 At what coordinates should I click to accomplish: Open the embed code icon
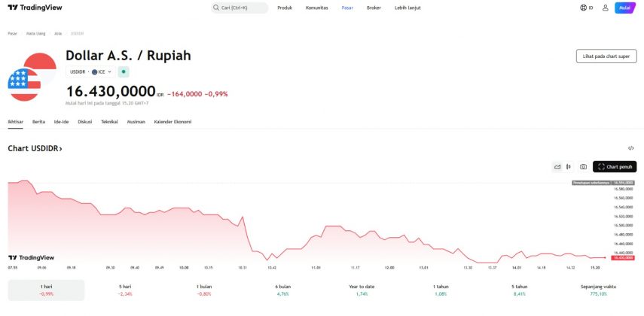[x=631, y=148]
